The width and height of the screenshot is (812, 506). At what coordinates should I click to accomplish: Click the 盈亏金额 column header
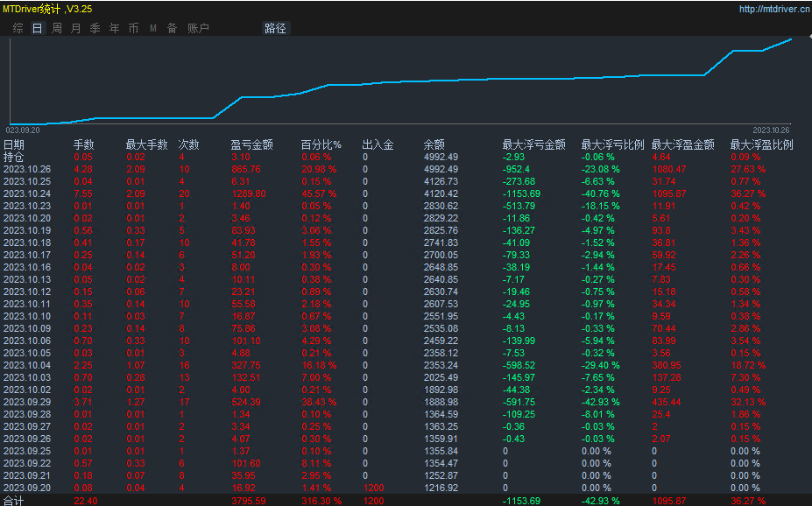(251, 144)
